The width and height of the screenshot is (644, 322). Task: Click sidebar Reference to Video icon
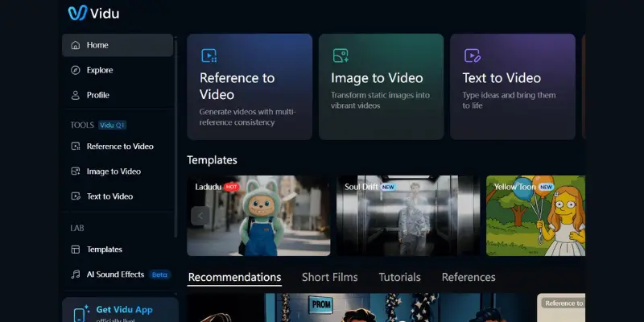(x=76, y=147)
